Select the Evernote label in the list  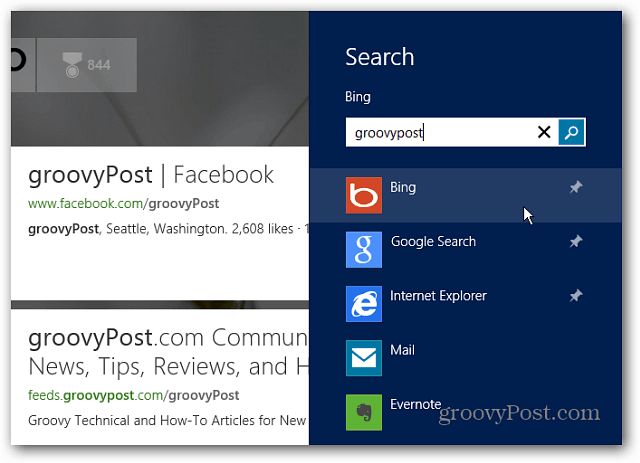415,404
